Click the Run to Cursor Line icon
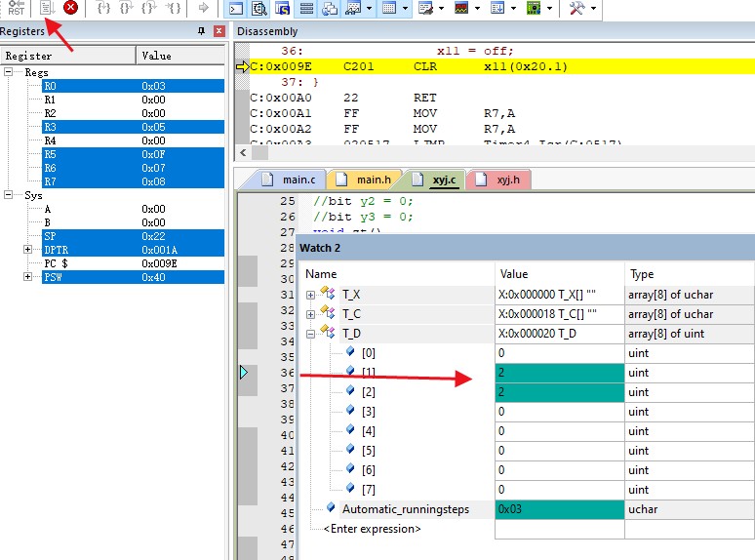Image resolution: width=755 pixels, height=560 pixels. (x=173, y=7)
